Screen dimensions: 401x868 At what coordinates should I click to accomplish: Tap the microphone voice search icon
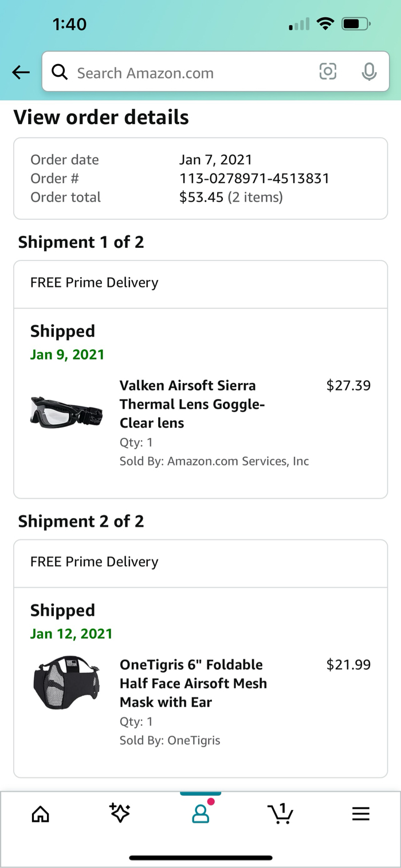point(369,72)
